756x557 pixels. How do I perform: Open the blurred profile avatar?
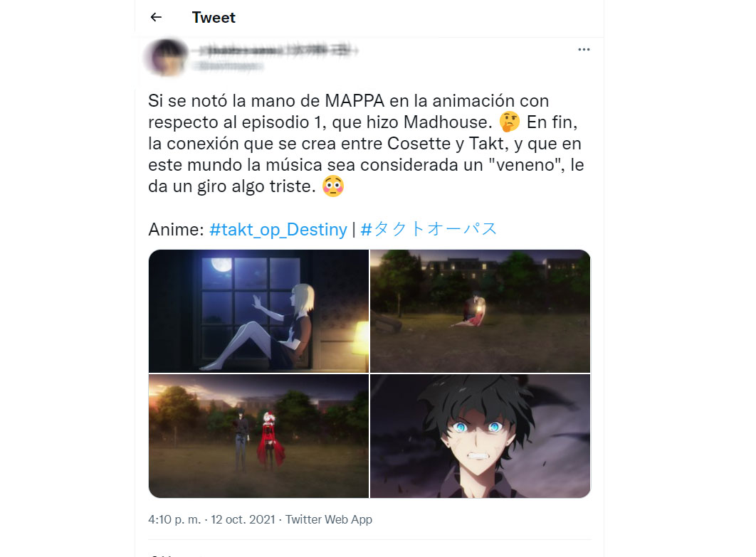[x=167, y=58]
